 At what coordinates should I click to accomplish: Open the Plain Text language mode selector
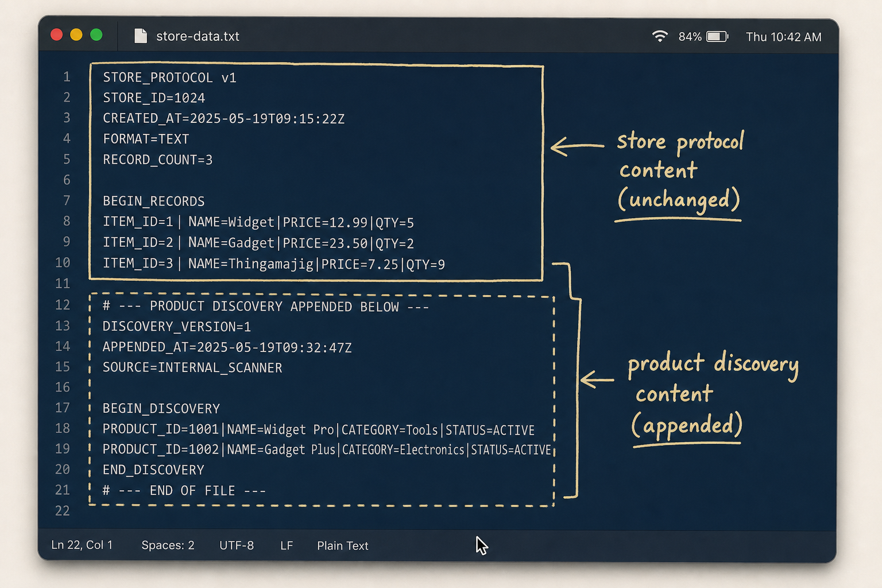point(343,546)
